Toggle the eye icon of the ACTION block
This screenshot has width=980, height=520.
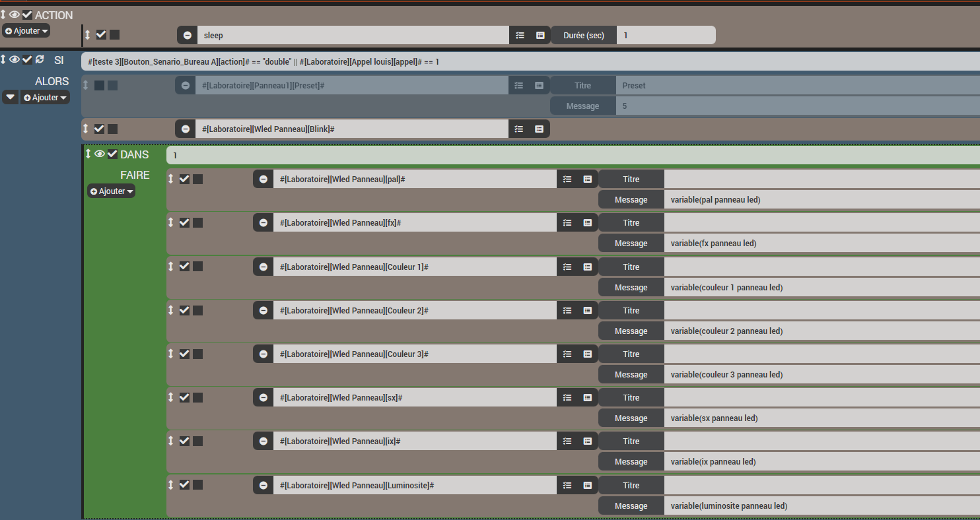(x=15, y=15)
